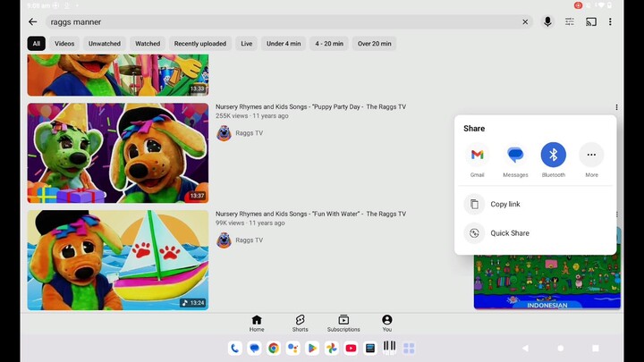Go back with the arrow

point(33,21)
